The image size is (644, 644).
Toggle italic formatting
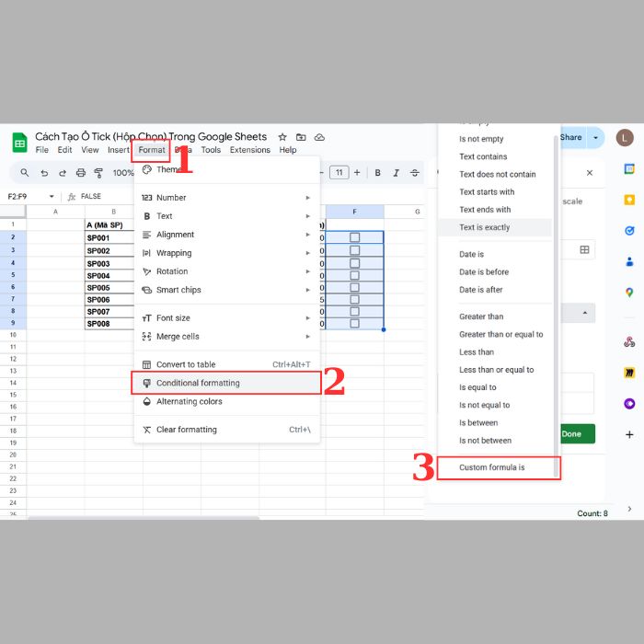(396, 173)
